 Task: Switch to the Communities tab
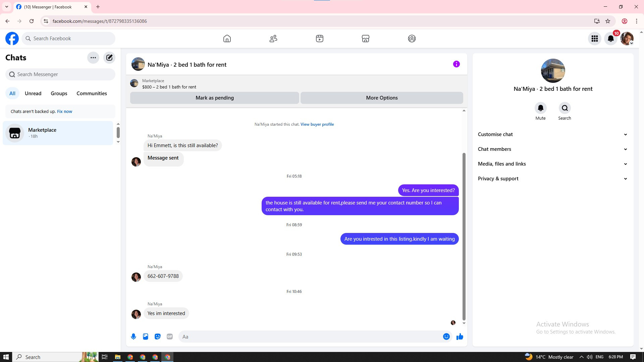[x=92, y=94]
